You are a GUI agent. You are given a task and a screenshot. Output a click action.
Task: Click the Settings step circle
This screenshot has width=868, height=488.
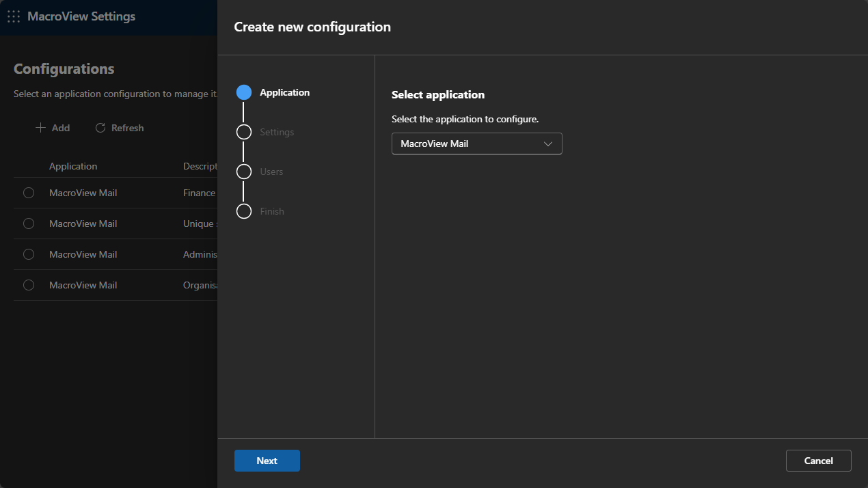244,132
